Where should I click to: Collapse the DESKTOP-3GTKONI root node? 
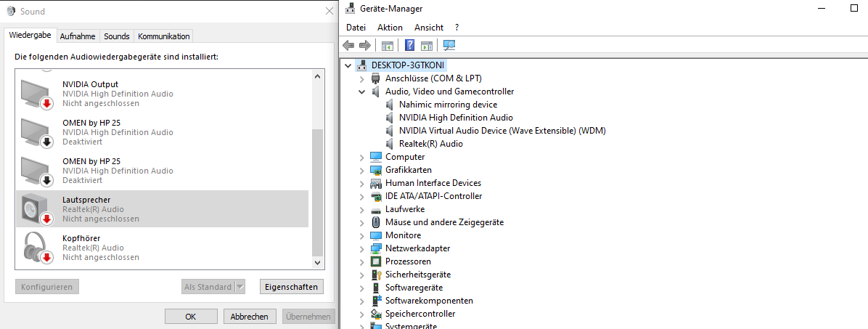[348, 65]
